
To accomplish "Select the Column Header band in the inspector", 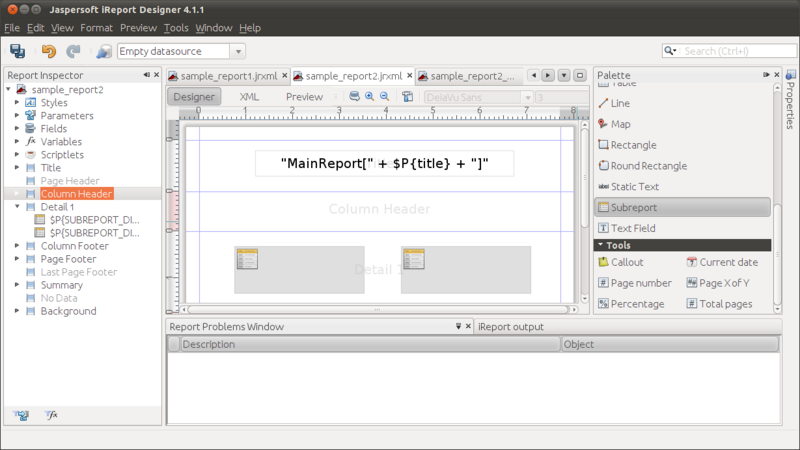I will tap(76, 194).
